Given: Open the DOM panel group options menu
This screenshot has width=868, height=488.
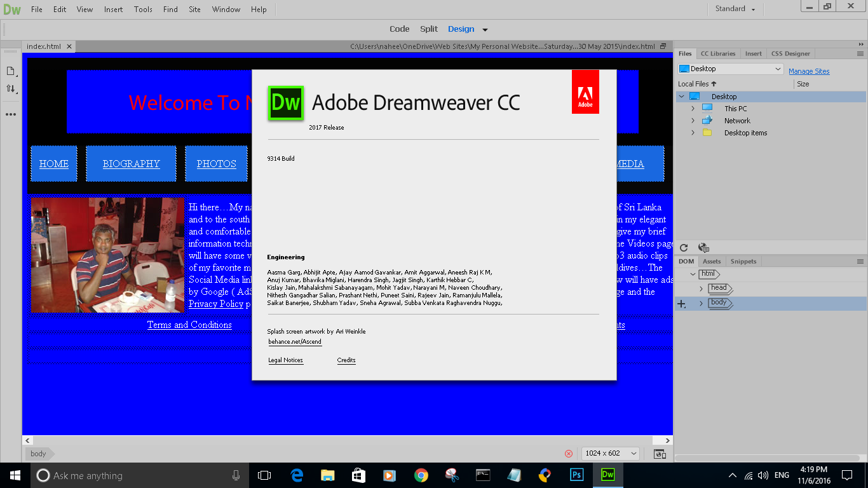Looking at the screenshot, I should click(860, 261).
